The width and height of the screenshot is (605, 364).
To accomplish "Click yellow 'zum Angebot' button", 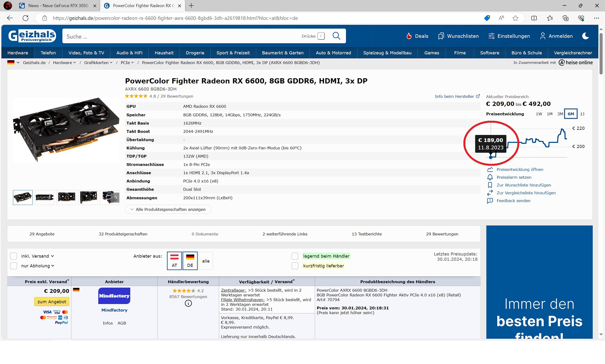I will click(x=52, y=301).
